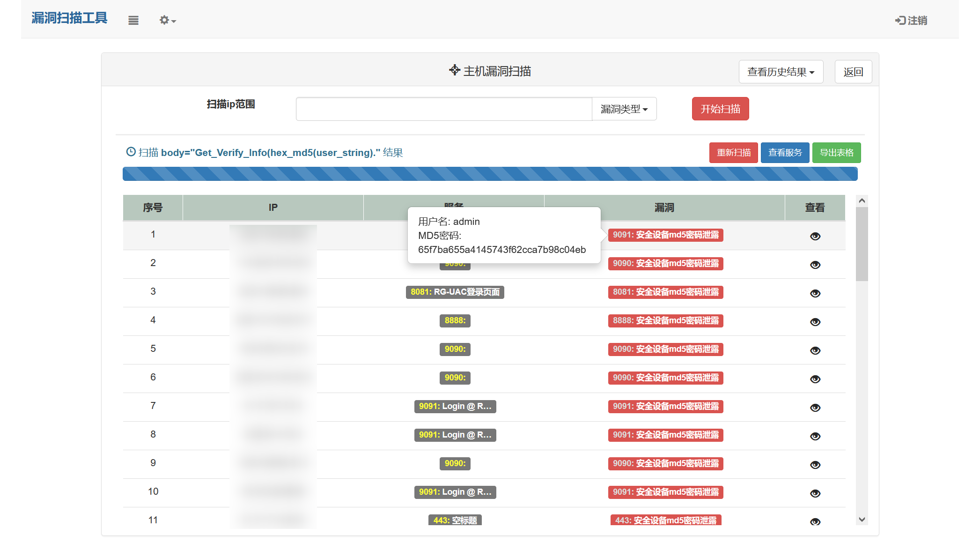
Task: Click the blue 查看服务 button
Action: point(785,153)
